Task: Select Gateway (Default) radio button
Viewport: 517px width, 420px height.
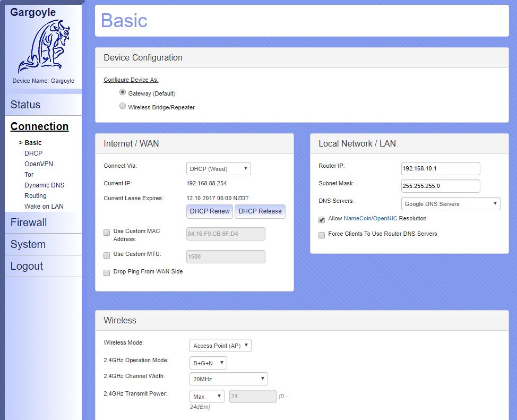Action: (x=123, y=92)
